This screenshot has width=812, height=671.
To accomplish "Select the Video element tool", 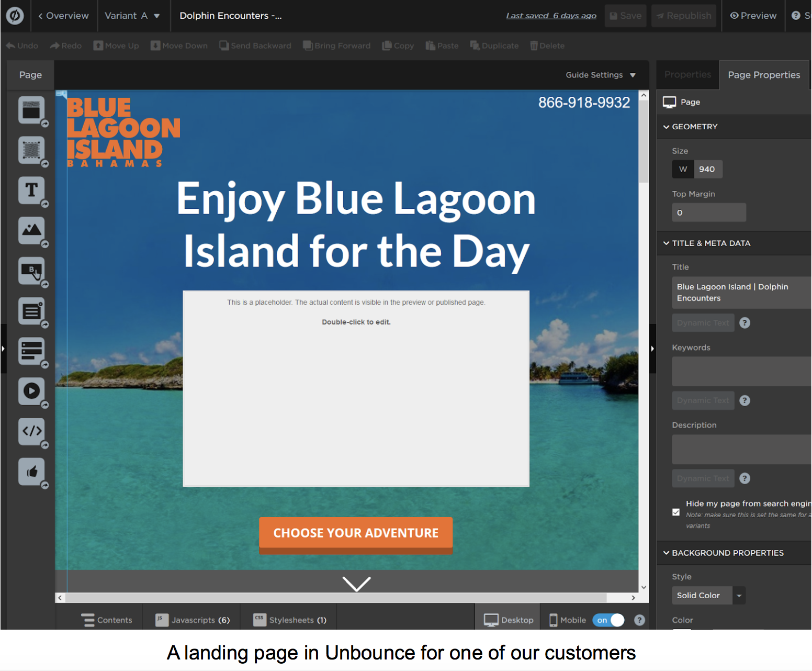I will [x=31, y=391].
